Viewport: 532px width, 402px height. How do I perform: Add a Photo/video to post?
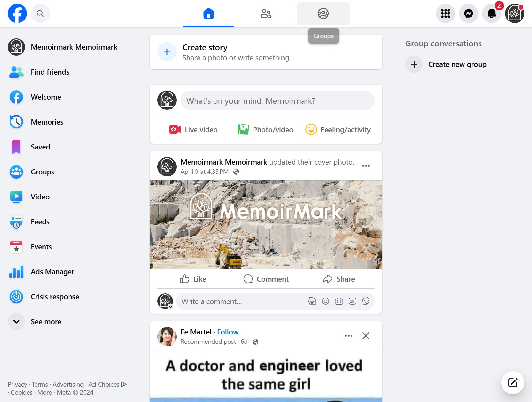[x=266, y=130]
